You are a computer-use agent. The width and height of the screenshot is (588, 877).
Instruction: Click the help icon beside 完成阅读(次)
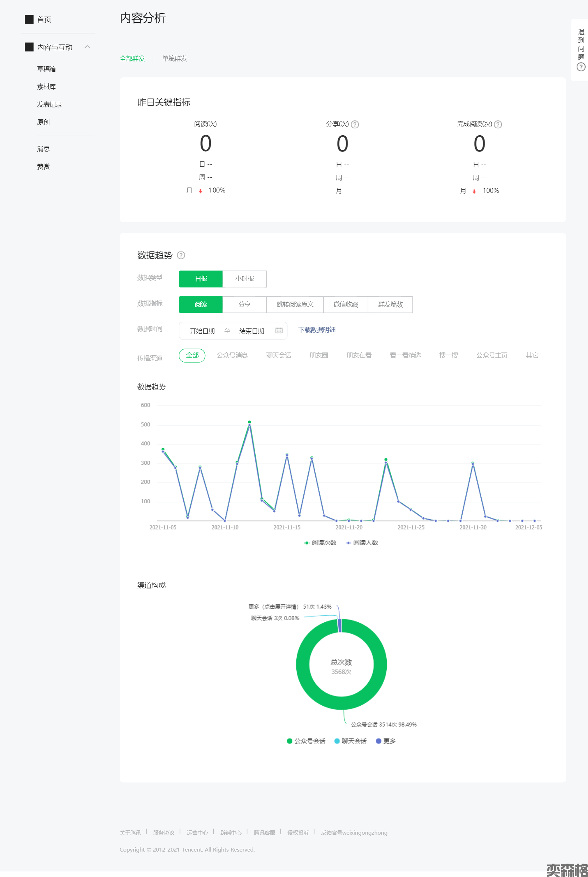[498, 124]
